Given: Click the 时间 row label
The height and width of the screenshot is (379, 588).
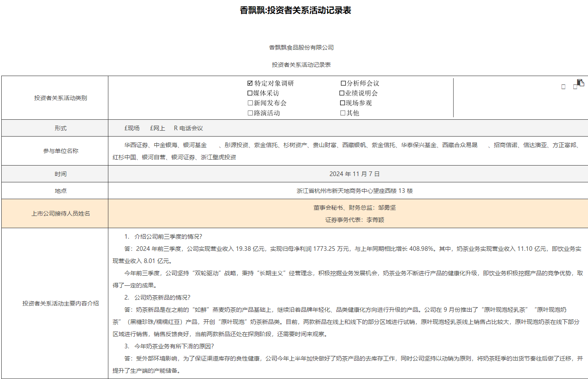Looking at the screenshot, I should coord(60,174).
